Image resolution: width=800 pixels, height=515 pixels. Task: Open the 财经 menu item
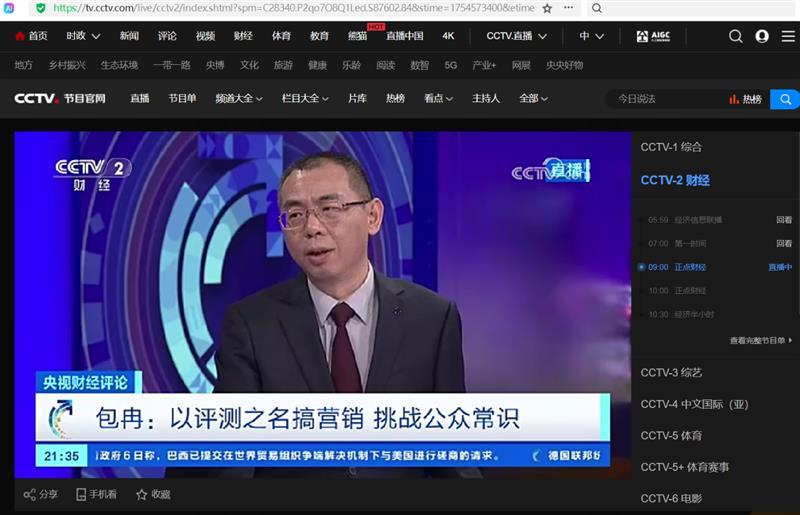pyautogui.click(x=243, y=36)
